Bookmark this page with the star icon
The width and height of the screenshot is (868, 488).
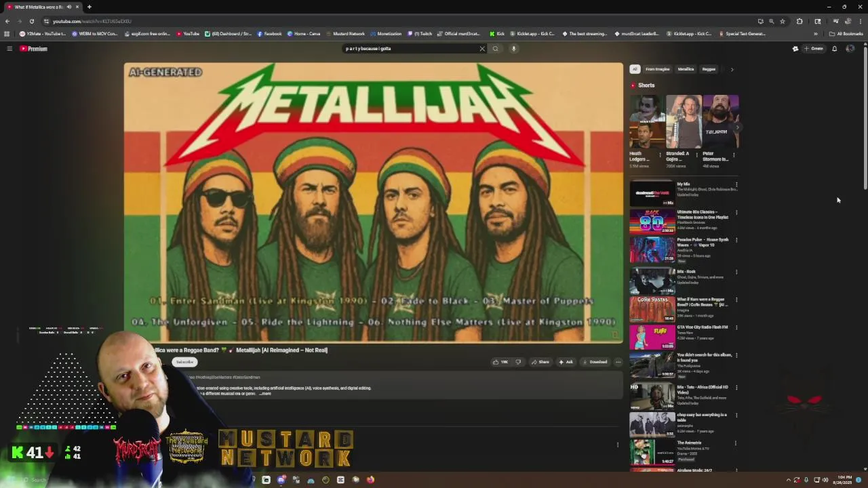[782, 21]
